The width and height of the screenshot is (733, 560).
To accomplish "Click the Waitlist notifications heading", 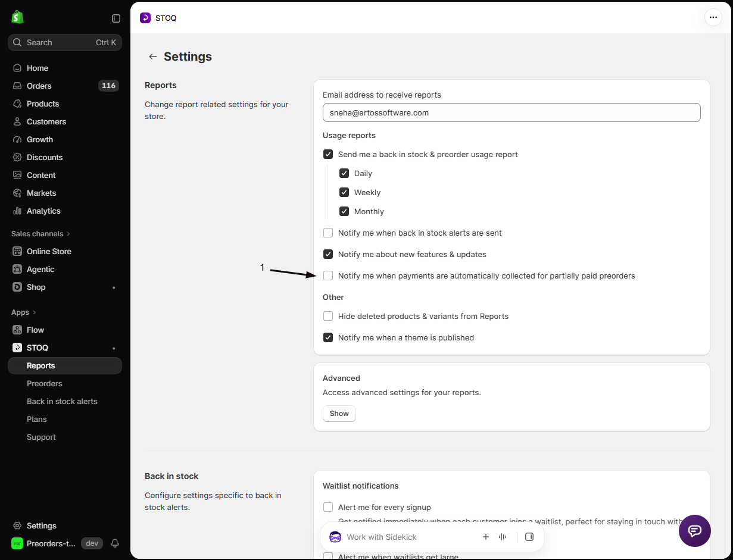I will coord(361,486).
